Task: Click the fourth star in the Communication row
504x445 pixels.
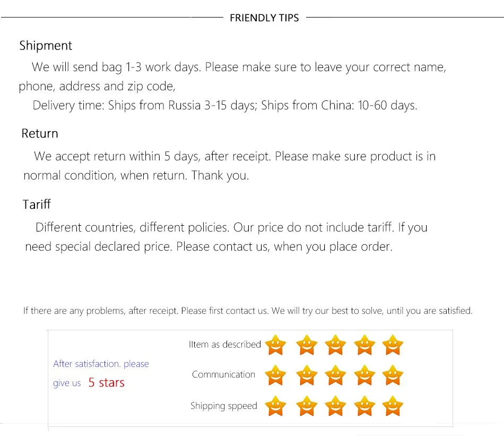Action: [364, 375]
